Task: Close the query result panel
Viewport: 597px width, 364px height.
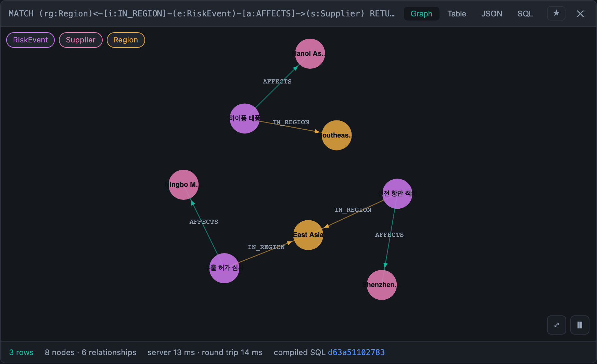Action: [580, 14]
